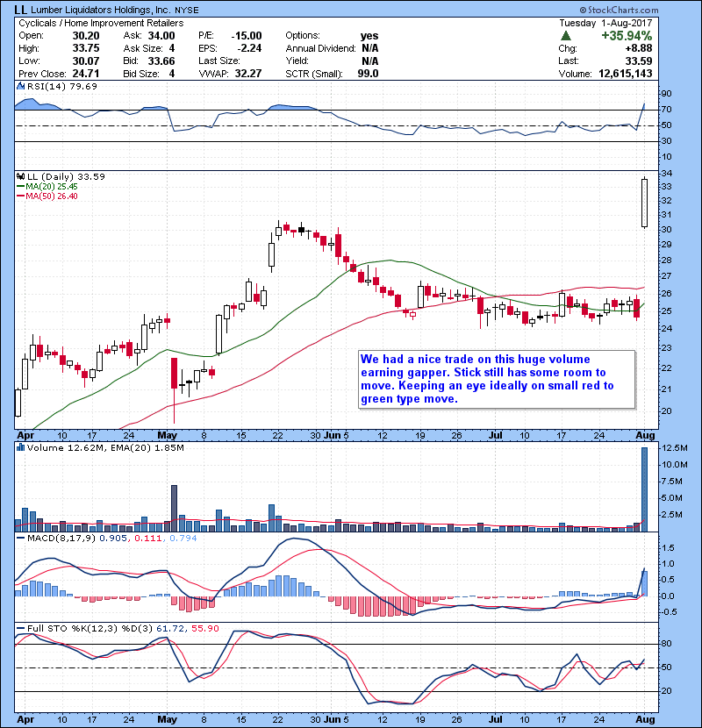Image resolution: width=702 pixels, height=728 pixels.
Task: Click the Lumber Liquidators Holdings, Inc. title
Action: pos(101,10)
